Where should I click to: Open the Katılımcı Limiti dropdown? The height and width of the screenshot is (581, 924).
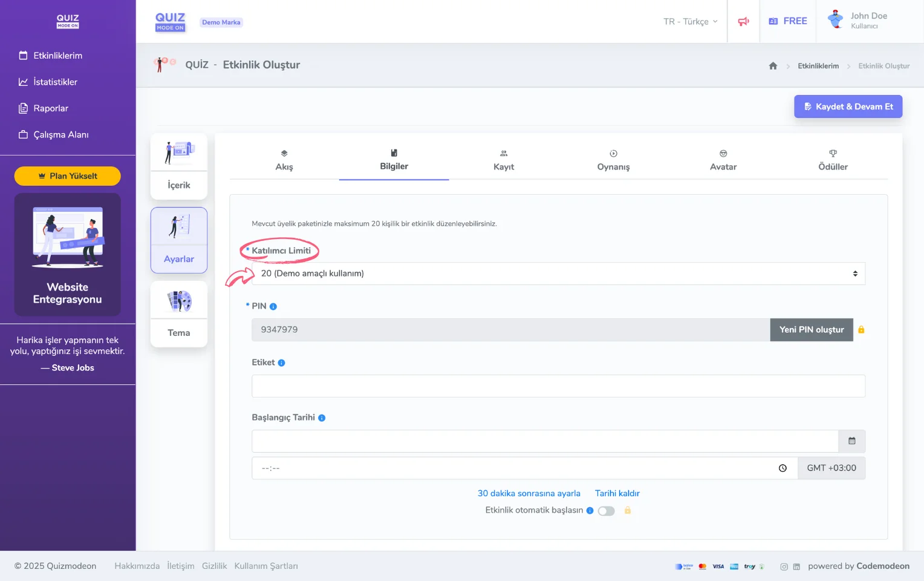tap(558, 274)
